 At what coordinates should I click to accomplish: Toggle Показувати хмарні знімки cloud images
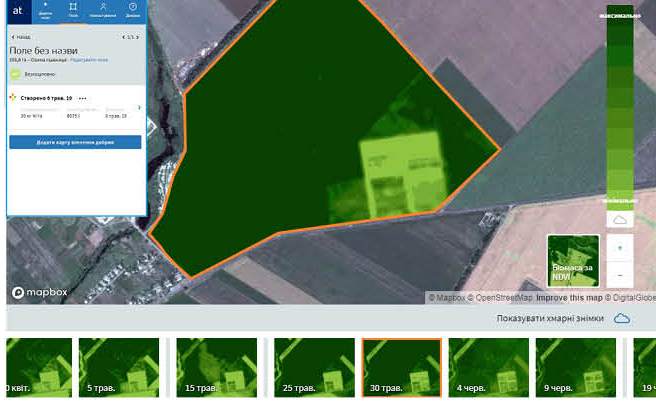tap(621, 318)
